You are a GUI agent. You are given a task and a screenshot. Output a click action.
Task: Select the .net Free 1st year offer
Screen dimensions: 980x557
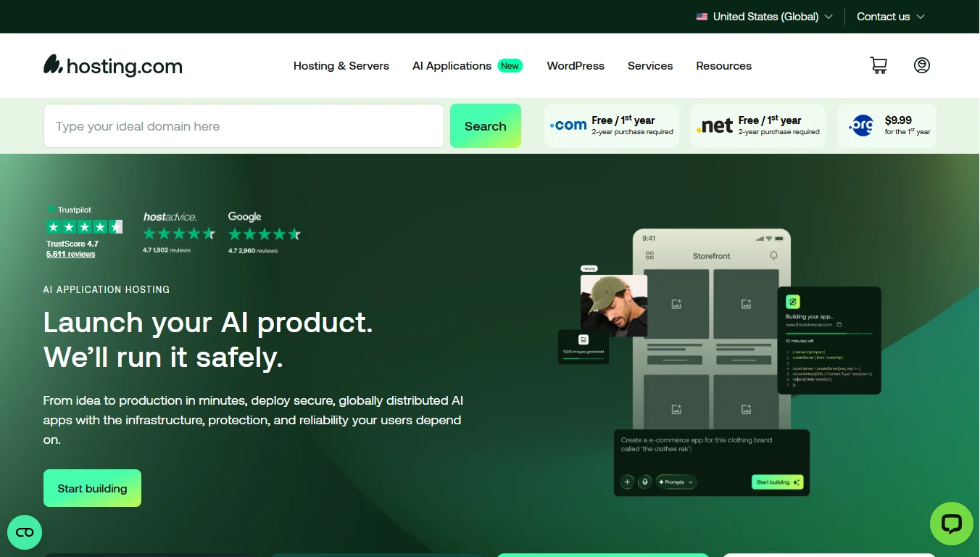tap(758, 126)
